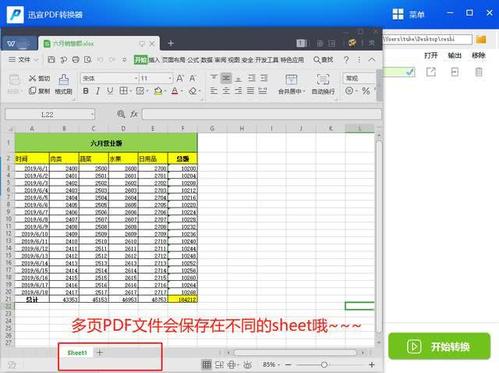The height and width of the screenshot is (373, 499).
Task: Click the 剪切 cut button
Action: 39,78
